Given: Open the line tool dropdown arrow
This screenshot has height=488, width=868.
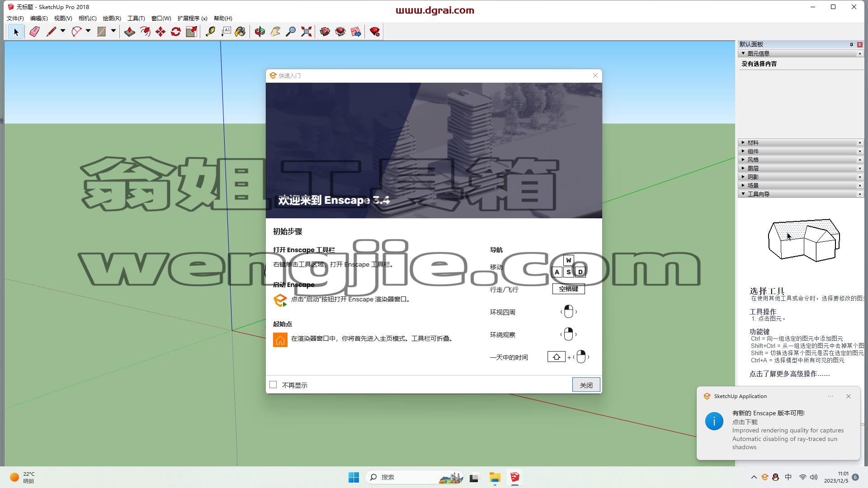Looking at the screenshot, I should click(x=63, y=31).
